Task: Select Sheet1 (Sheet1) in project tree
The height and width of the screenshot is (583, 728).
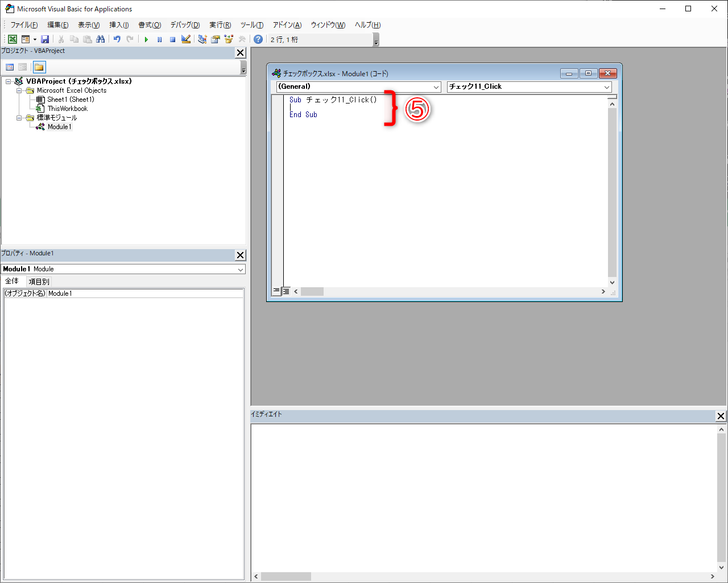Action: pyautogui.click(x=71, y=100)
